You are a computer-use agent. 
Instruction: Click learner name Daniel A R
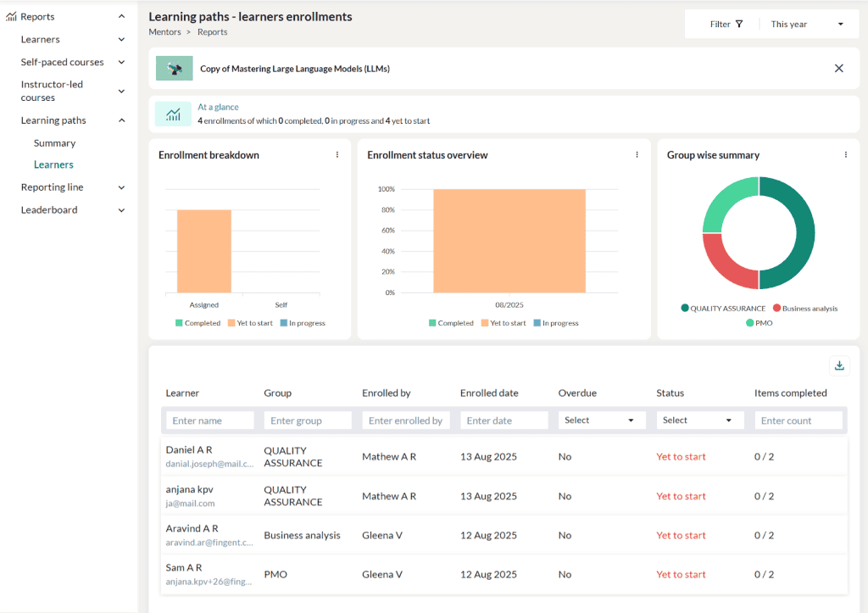pyautogui.click(x=189, y=449)
